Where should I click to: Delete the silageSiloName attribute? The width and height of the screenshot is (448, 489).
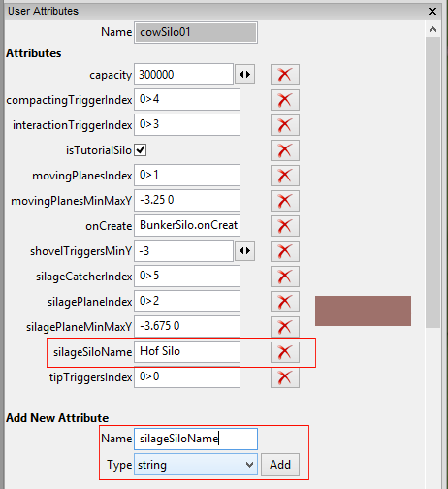[285, 352]
